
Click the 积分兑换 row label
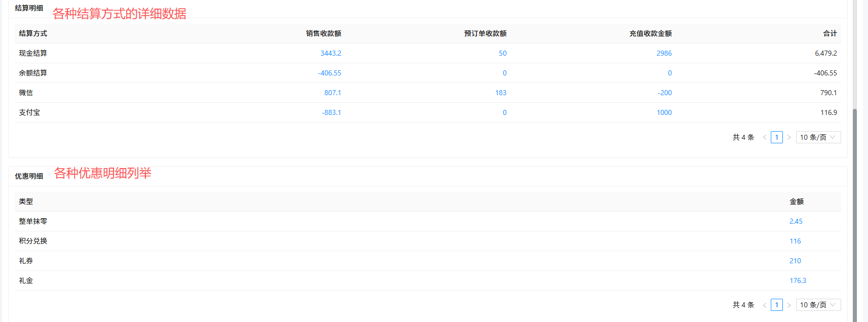point(33,241)
